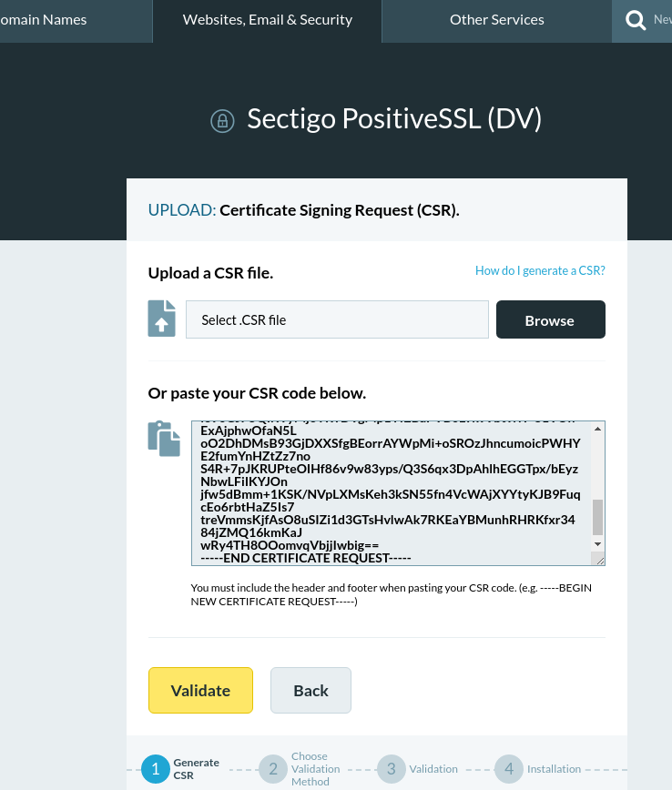Click step 4 Installation circle
Viewport: 672px width, 790px height.
click(x=509, y=769)
